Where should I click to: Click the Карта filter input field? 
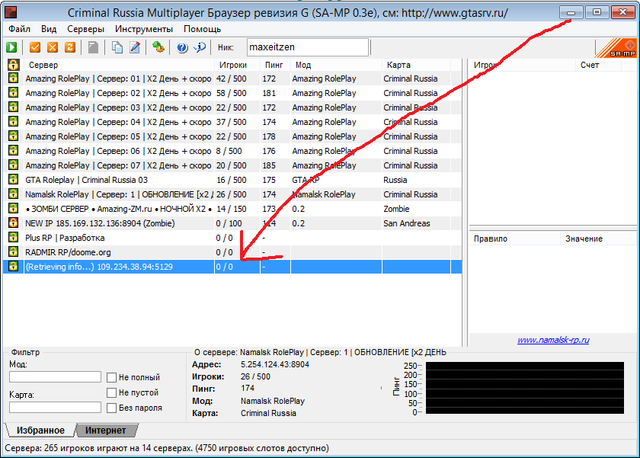tap(55, 407)
